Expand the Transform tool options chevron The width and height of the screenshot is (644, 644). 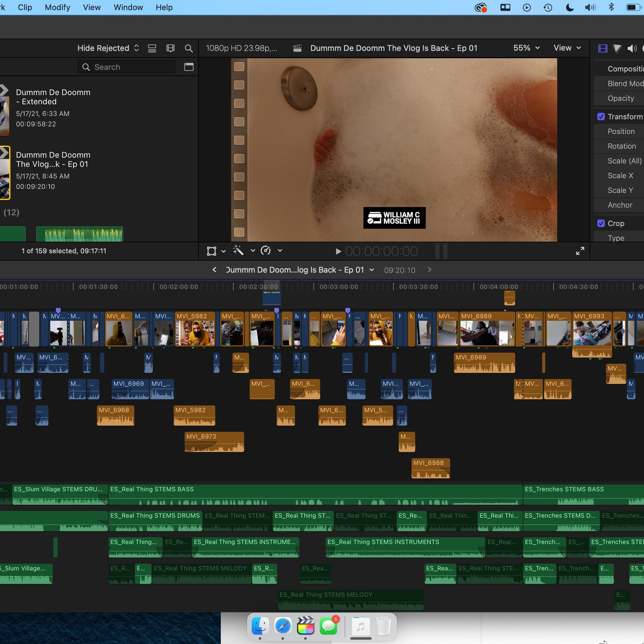(224, 251)
